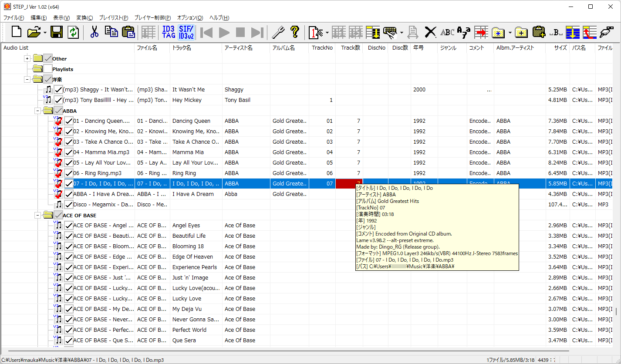Cut selection with the scissors icon

click(x=94, y=32)
